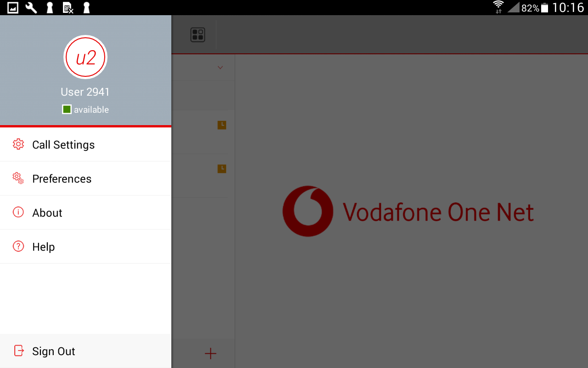Screen dimensions: 588x368
Task: Tap the u2 profile avatar
Action: [85, 57]
